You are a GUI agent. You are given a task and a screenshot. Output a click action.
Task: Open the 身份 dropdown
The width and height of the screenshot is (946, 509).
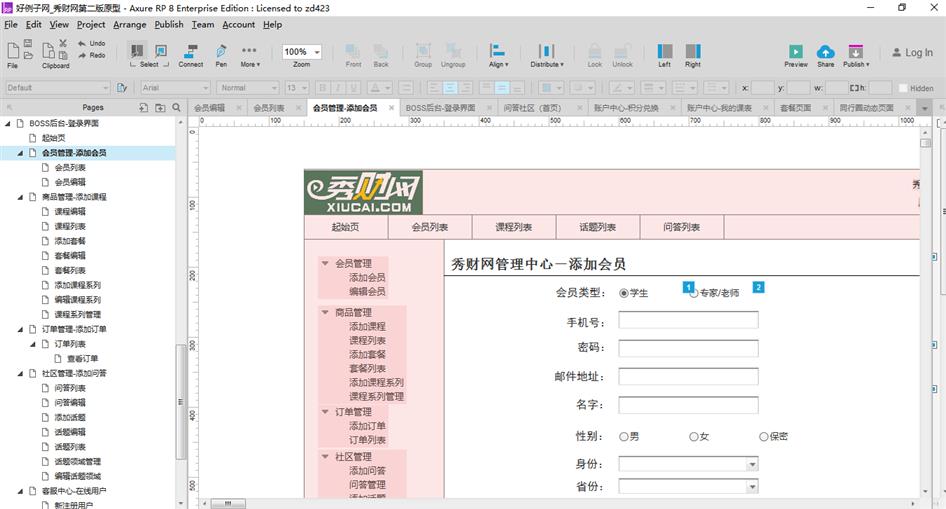pyautogui.click(x=688, y=464)
